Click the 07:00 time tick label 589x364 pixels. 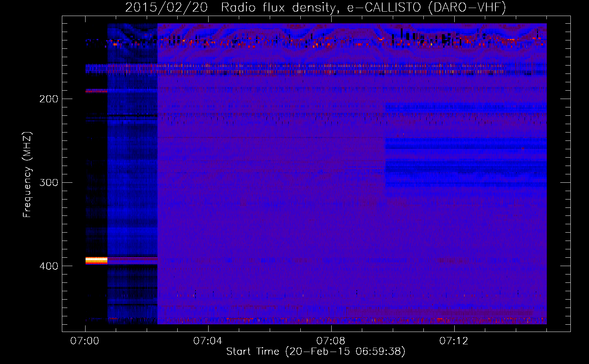tap(85, 341)
